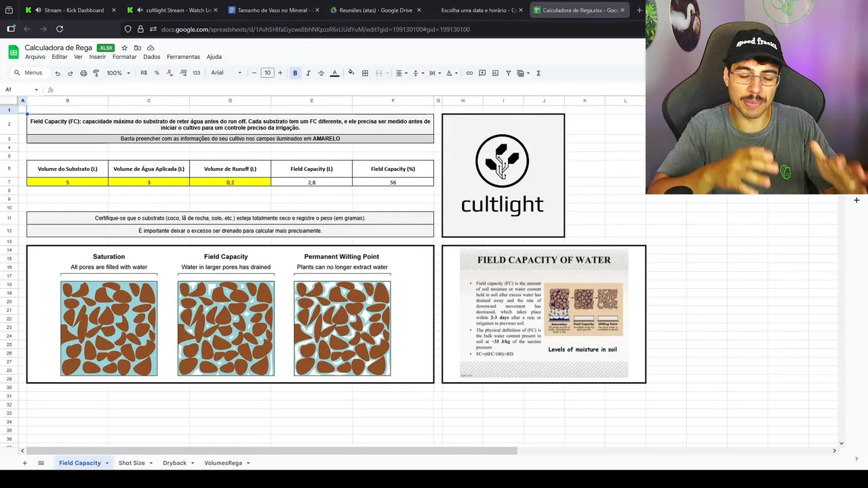Open vertical align dropdown

pos(417,73)
